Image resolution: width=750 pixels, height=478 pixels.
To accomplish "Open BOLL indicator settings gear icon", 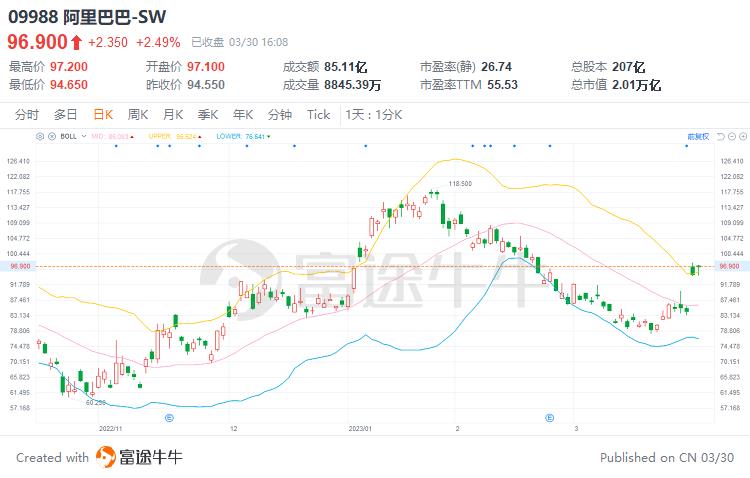I will point(40,136).
